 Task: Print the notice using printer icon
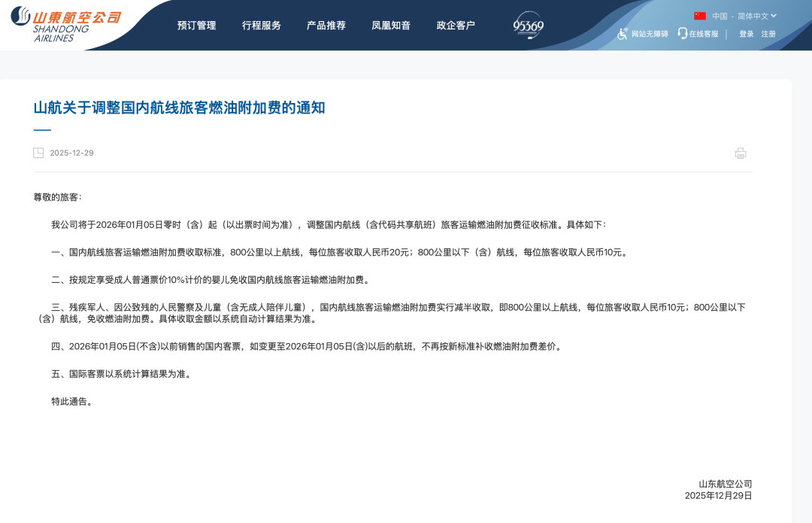tap(741, 154)
